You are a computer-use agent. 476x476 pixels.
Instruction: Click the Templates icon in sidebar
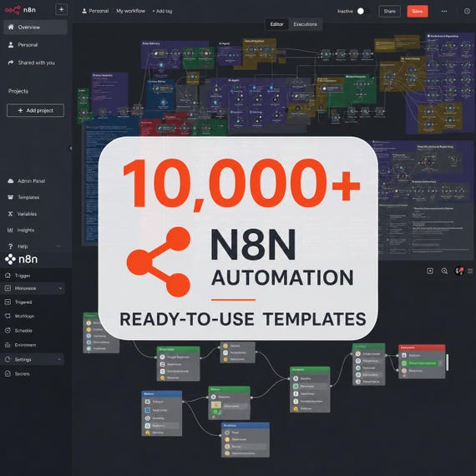click(x=11, y=197)
